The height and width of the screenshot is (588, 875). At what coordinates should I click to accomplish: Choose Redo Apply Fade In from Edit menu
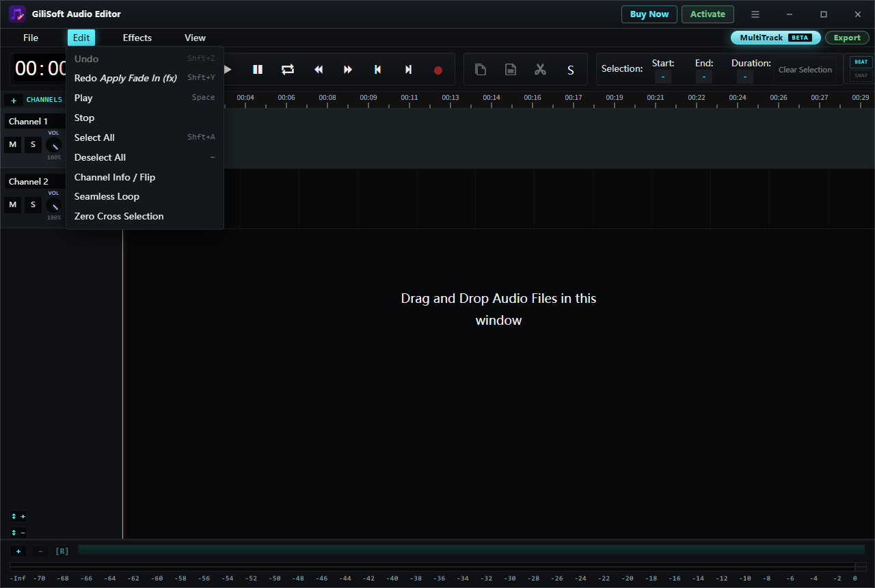pyautogui.click(x=145, y=78)
